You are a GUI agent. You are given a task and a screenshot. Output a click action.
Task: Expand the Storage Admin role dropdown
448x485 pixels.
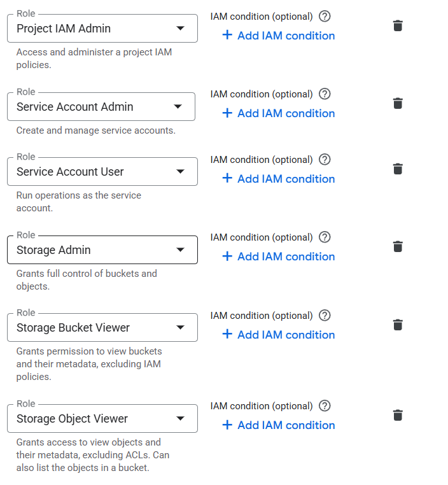pyautogui.click(x=102, y=250)
